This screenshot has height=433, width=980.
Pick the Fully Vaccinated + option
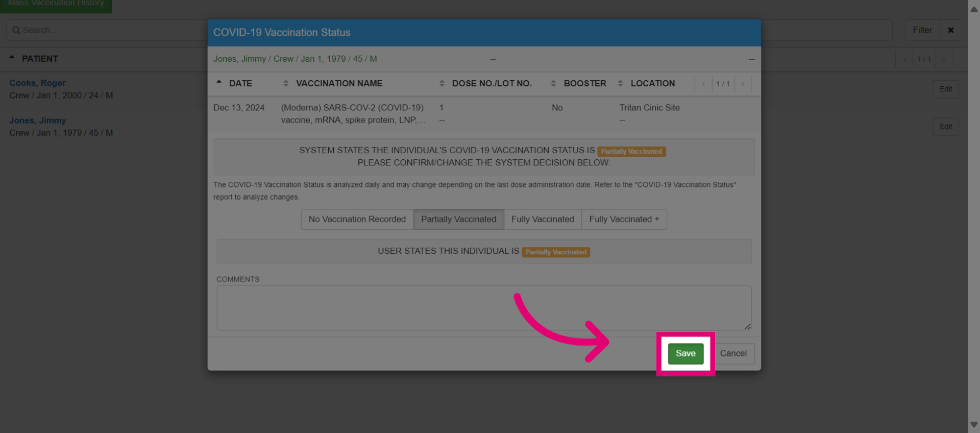tap(624, 219)
